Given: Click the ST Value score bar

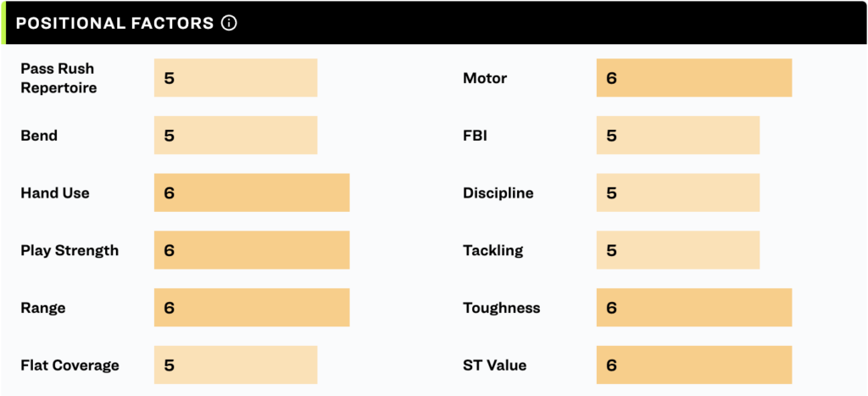Looking at the screenshot, I should point(694,365).
